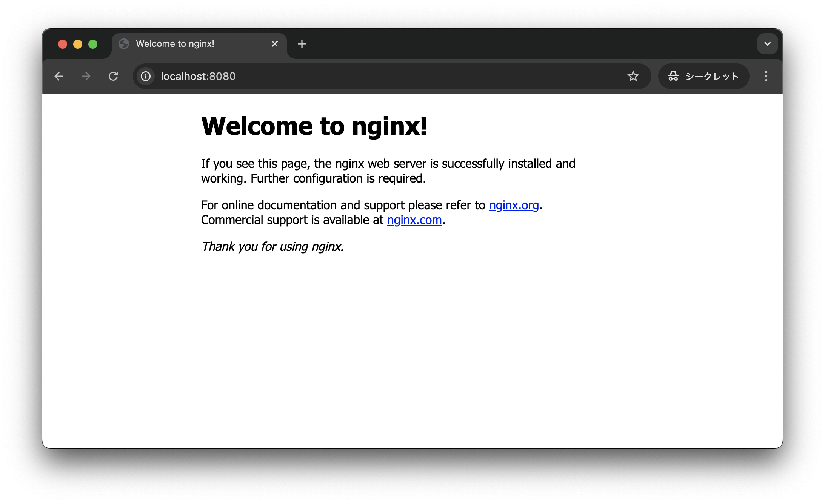Open the nginx.org link

click(x=514, y=205)
